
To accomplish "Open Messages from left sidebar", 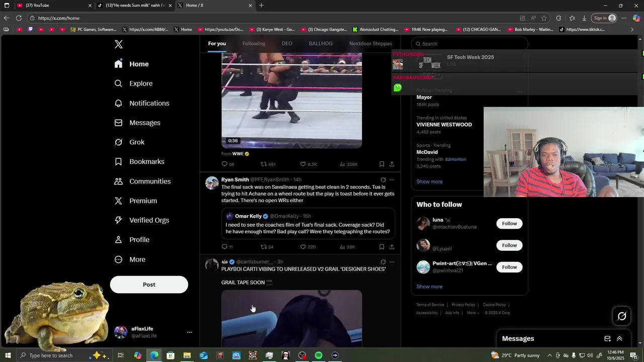I will [137, 123].
